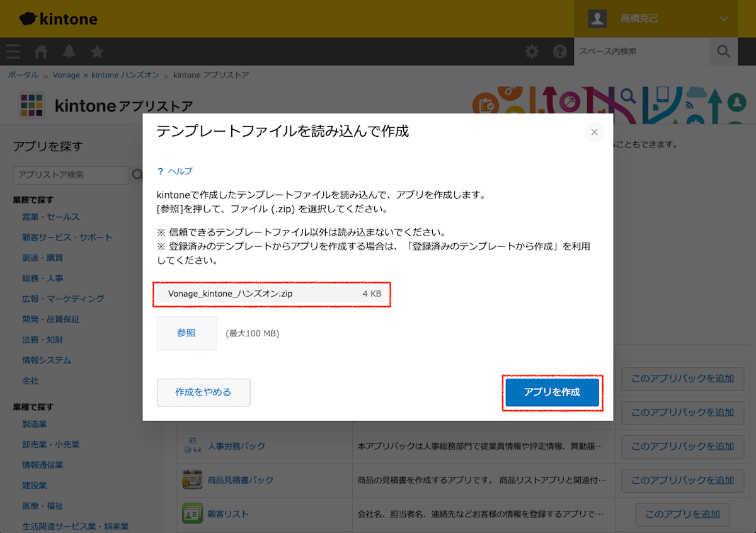Click 作成をやめる to cancel

tap(203, 393)
